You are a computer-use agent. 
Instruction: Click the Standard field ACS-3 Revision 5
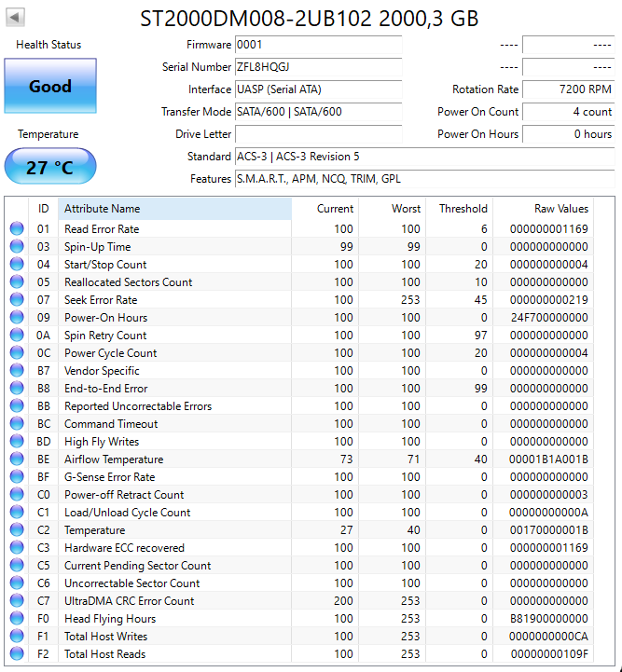pos(425,157)
